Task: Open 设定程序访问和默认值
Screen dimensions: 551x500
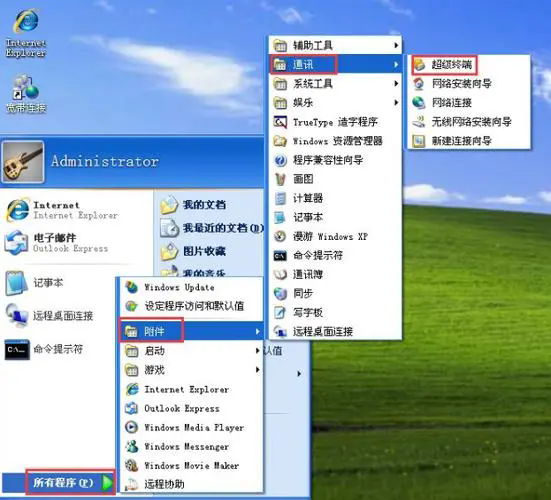Action: [x=191, y=306]
